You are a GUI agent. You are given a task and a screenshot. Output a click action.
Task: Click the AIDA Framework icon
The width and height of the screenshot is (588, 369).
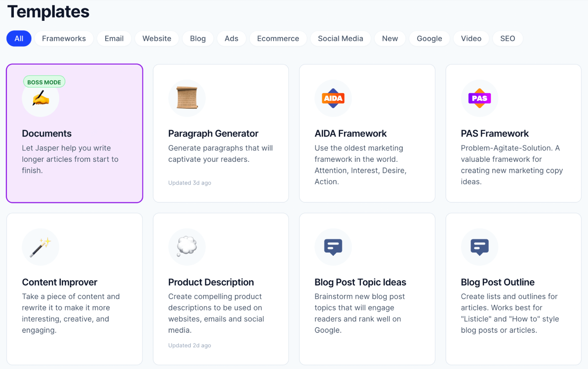click(333, 98)
